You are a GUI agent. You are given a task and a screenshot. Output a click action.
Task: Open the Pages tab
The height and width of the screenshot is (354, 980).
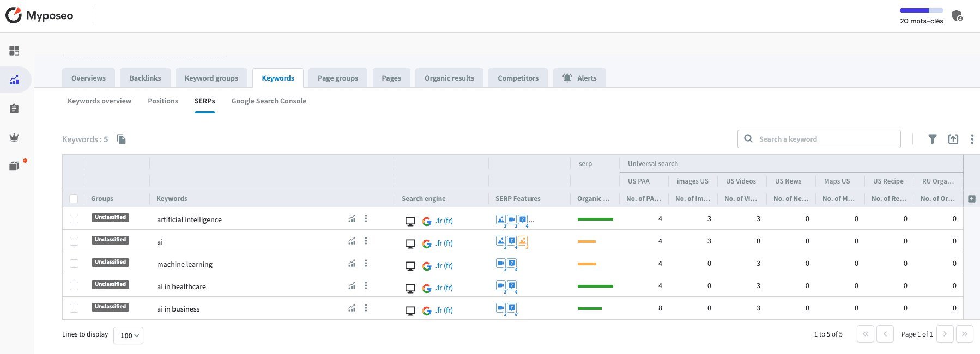click(391, 78)
